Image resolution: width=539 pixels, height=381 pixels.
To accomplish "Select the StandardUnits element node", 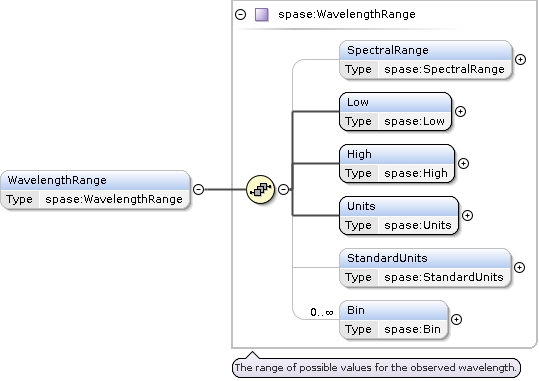I will (425, 268).
